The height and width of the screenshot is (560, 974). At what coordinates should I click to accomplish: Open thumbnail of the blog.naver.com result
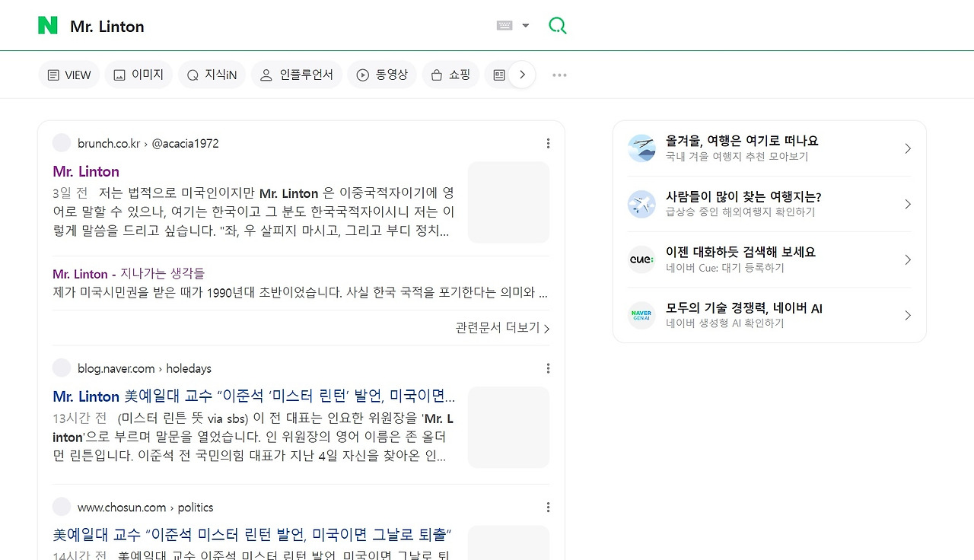(x=508, y=428)
